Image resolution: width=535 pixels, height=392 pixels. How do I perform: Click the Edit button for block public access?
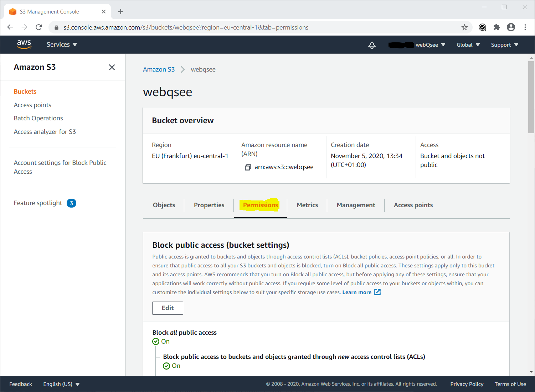(x=168, y=308)
